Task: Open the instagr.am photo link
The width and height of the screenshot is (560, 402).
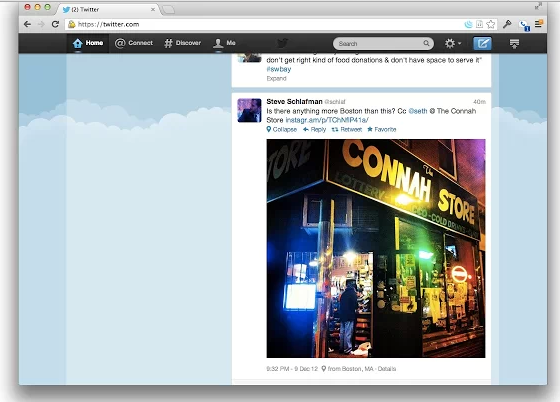Action: click(327, 120)
